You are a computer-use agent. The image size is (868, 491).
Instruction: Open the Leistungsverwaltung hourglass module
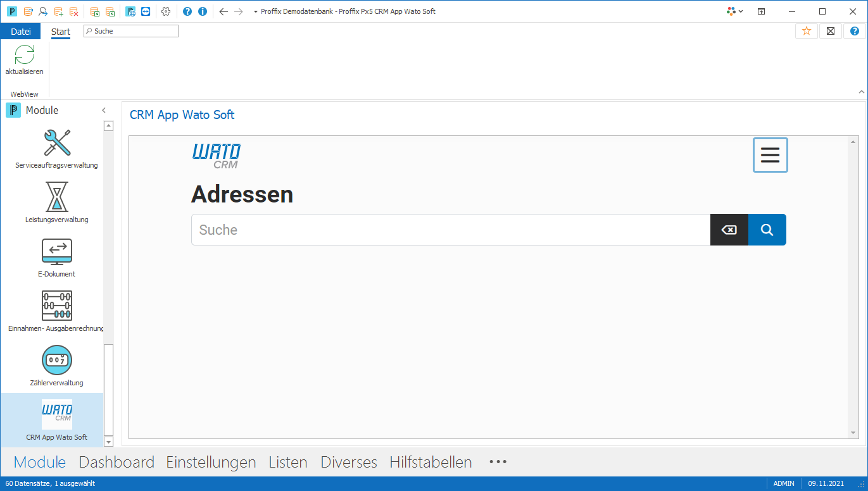click(57, 202)
